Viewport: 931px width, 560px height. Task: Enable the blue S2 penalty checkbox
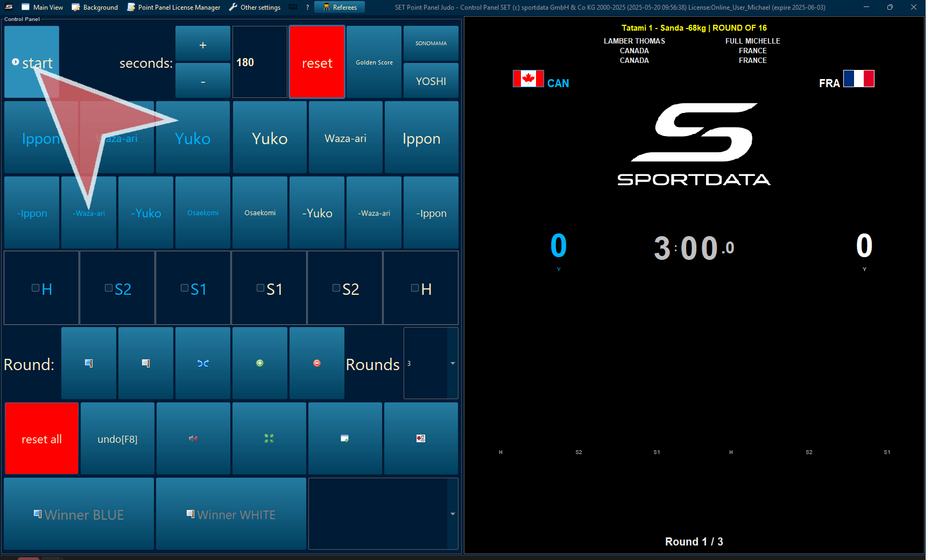(109, 288)
